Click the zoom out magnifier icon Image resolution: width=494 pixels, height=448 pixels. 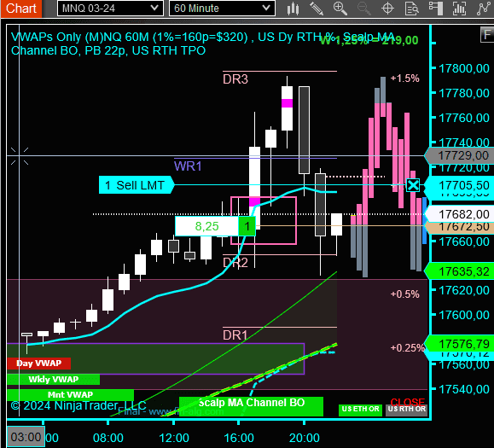[x=363, y=9]
